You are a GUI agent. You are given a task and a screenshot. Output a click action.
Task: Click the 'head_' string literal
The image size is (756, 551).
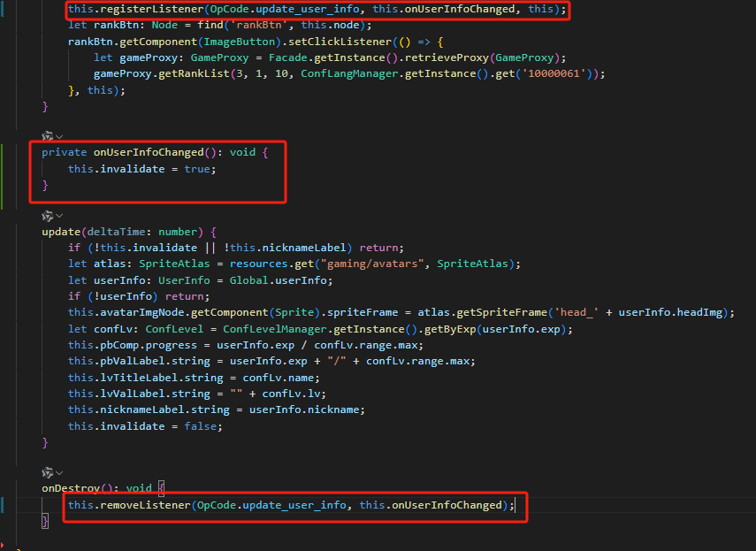[577, 312]
